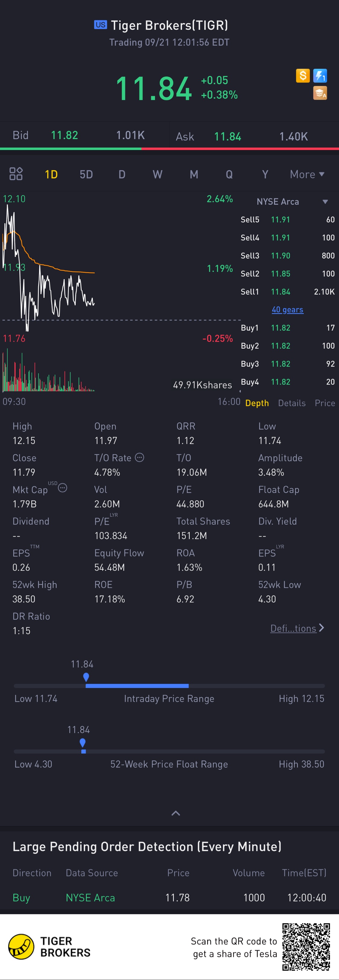
Task: Switch chart to weekly W timeframe
Action: click(157, 174)
